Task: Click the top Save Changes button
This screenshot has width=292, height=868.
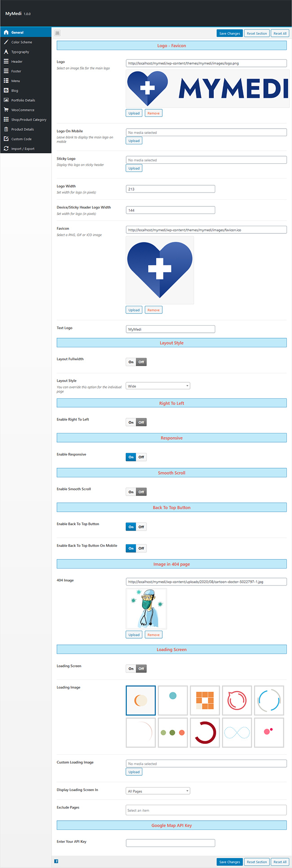Action: (230, 33)
